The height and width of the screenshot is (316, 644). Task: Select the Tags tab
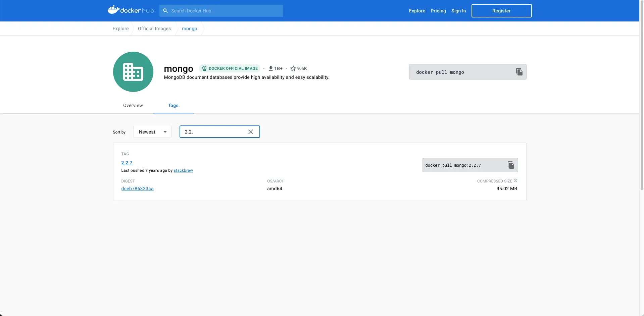click(173, 105)
